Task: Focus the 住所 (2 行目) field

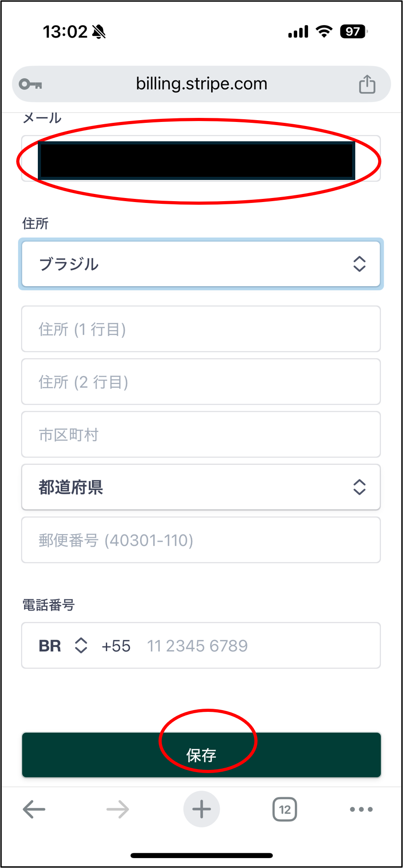Action: (x=201, y=382)
